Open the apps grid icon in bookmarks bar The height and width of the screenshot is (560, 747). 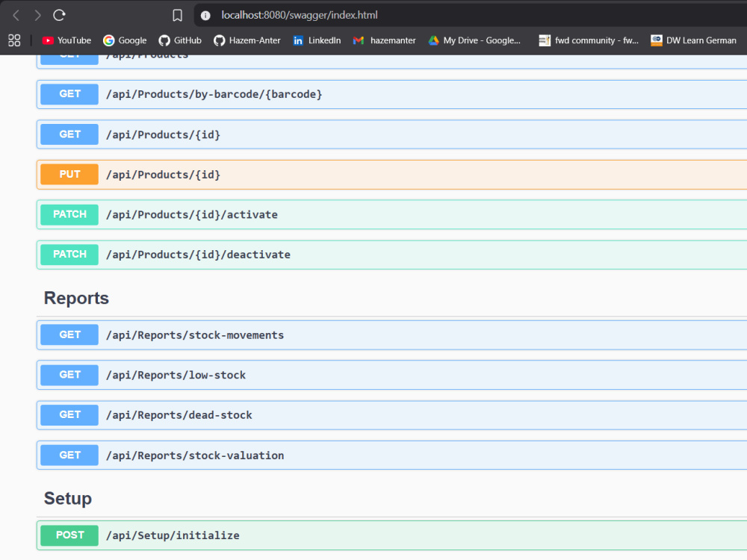pos(14,40)
